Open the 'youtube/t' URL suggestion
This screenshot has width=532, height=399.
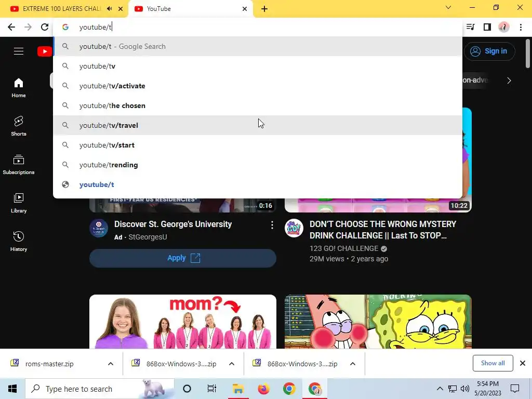pyautogui.click(x=258, y=184)
